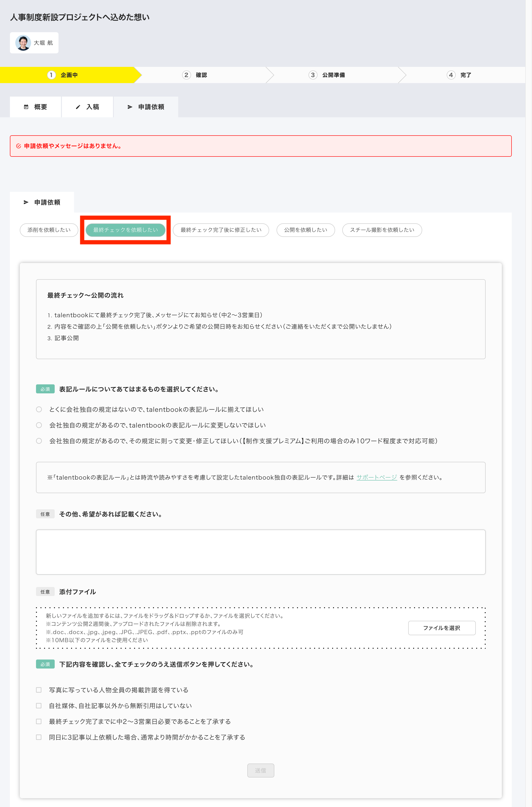The width and height of the screenshot is (532, 807).
Task: Click the check-circle icon in red alert banner
Action: (x=19, y=146)
